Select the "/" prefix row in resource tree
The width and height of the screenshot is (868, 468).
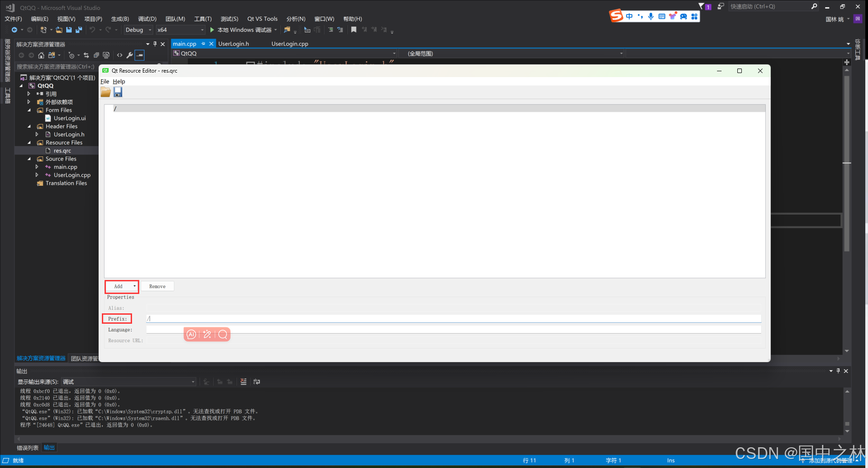[434, 109]
